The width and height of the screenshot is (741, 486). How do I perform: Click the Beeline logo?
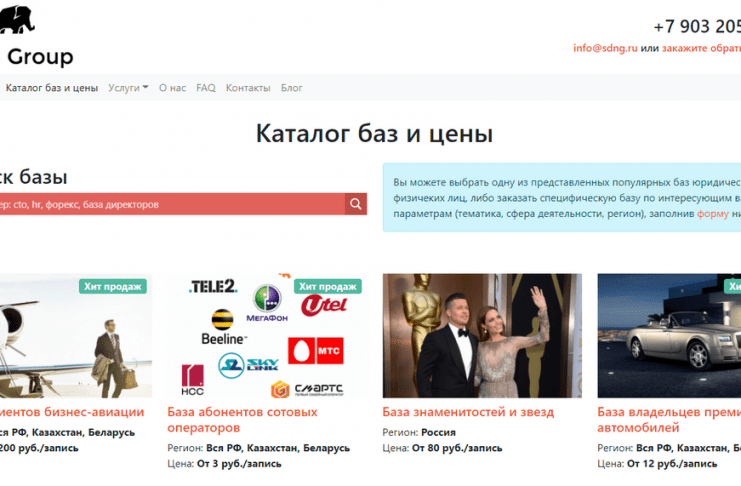pos(223,327)
